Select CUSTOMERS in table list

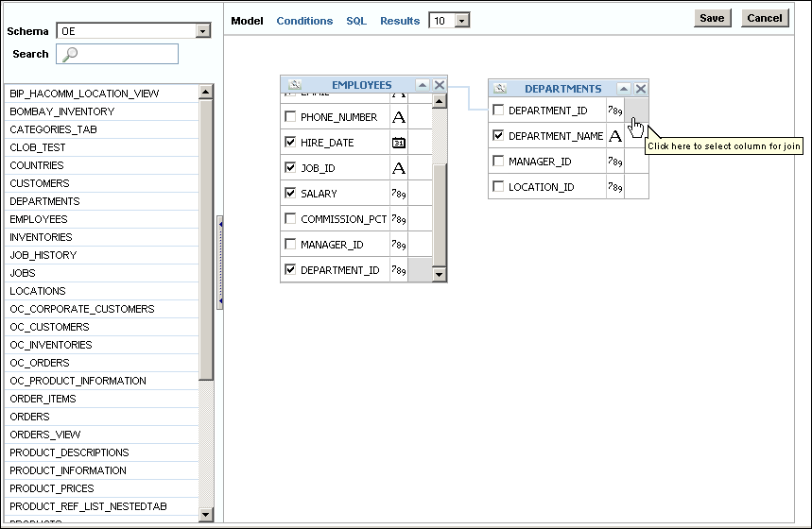coord(101,183)
